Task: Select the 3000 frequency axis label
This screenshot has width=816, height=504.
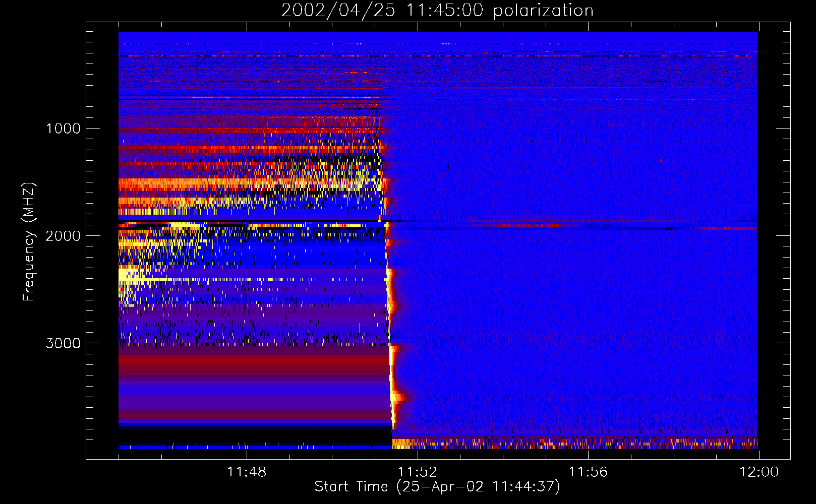Action: pyautogui.click(x=63, y=343)
